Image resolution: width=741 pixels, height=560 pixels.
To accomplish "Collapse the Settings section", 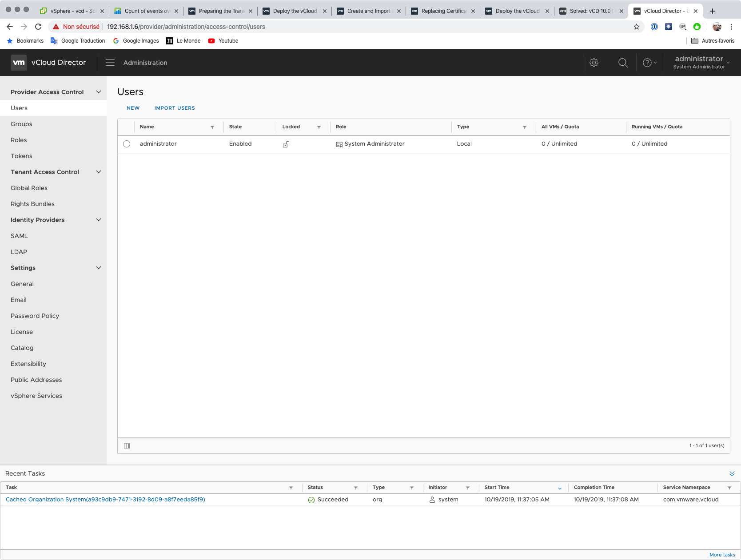I will pos(99,268).
